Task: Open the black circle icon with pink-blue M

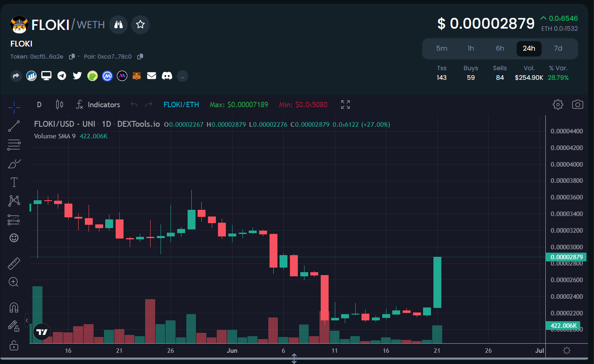Action: 122,76
